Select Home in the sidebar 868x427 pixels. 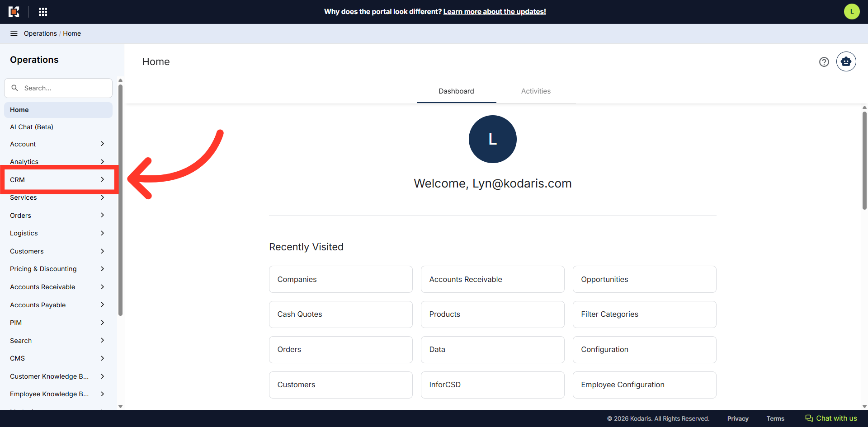58,110
